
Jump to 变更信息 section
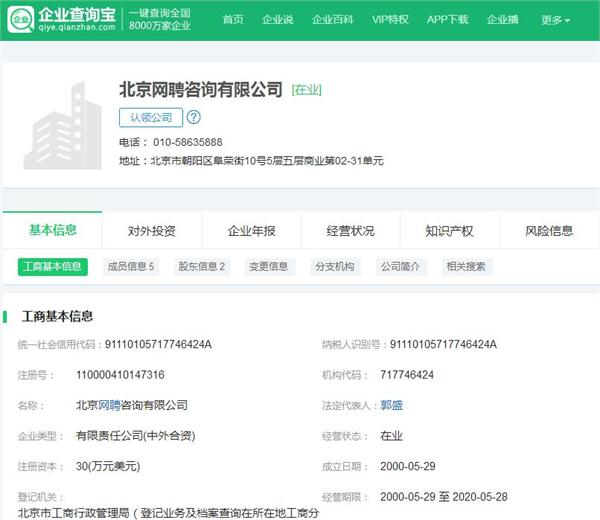click(269, 267)
